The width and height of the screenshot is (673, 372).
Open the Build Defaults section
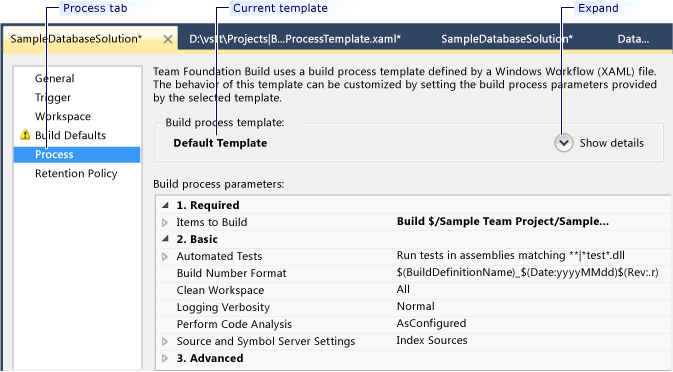tap(70, 135)
